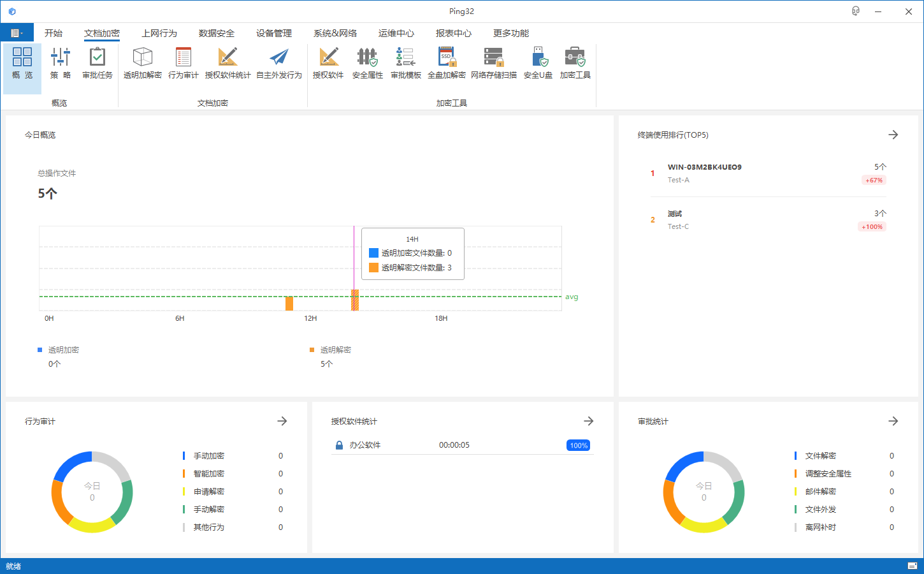
Task: Toggle the 透明加密 chart legend
Action: point(59,350)
